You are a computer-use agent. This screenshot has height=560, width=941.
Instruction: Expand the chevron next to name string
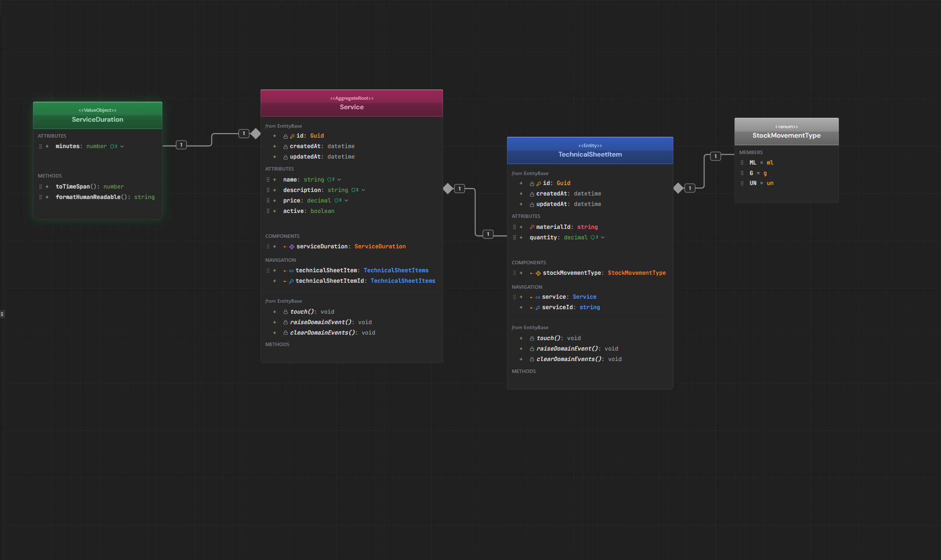[x=339, y=180]
